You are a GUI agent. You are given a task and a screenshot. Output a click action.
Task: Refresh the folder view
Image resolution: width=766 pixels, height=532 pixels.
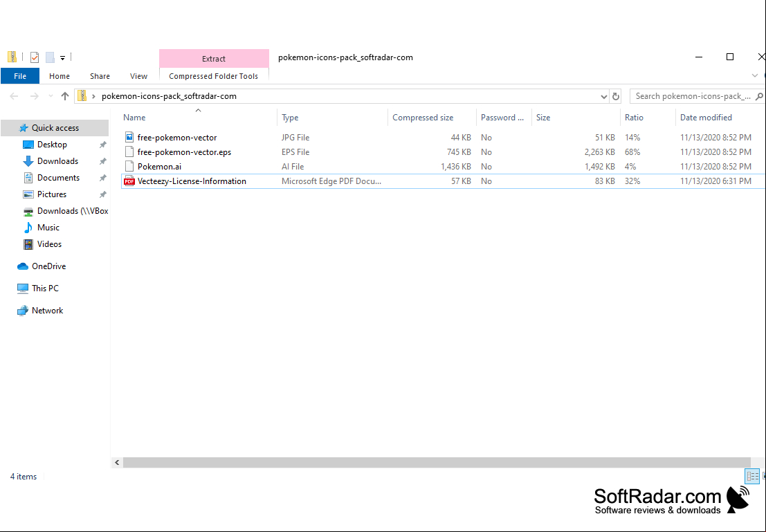click(616, 96)
